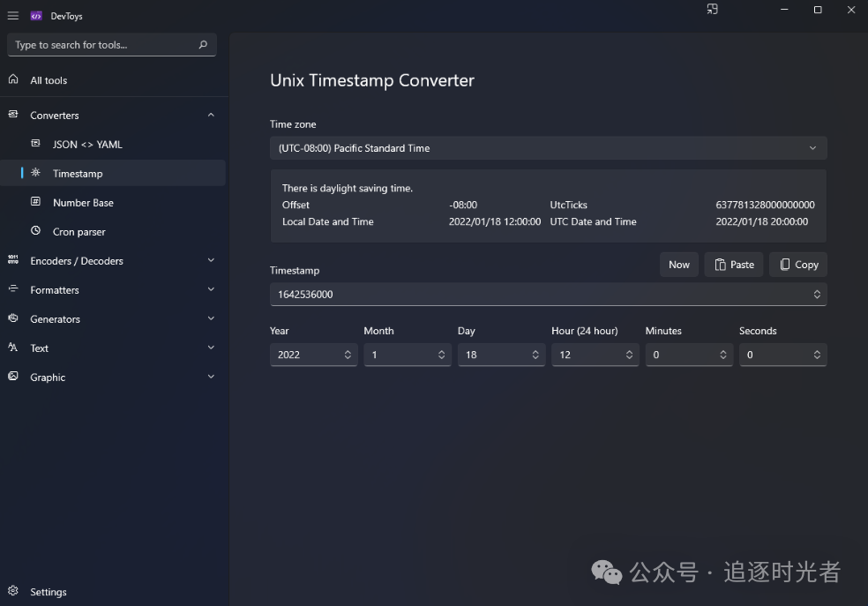Viewport: 868px width, 606px height.
Task: Open the Generators category
Action: click(x=56, y=319)
